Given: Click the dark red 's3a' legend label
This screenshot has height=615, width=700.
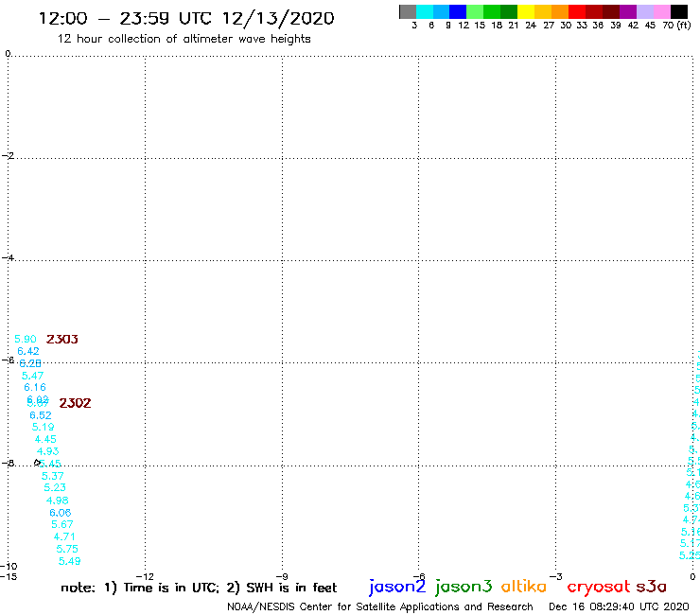Looking at the screenshot, I should pyautogui.click(x=652, y=587).
